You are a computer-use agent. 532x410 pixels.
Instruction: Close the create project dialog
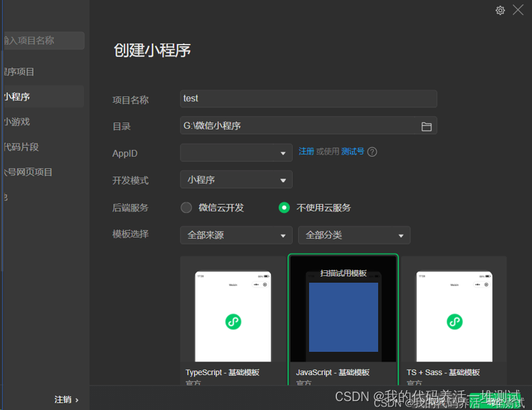[x=518, y=10]
